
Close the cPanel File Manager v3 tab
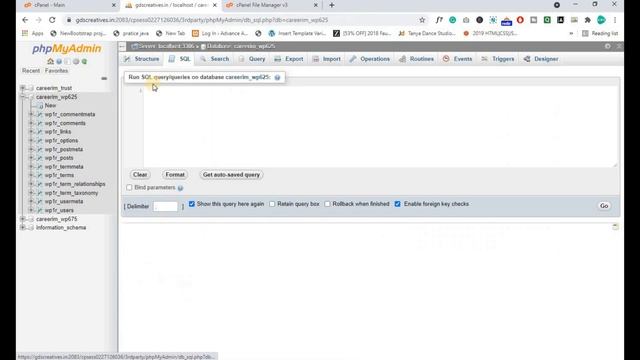[x=316, y=5]
